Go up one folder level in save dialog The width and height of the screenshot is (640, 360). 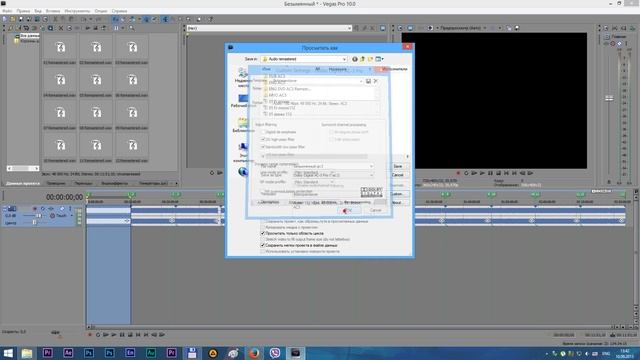tap(362, 59)
